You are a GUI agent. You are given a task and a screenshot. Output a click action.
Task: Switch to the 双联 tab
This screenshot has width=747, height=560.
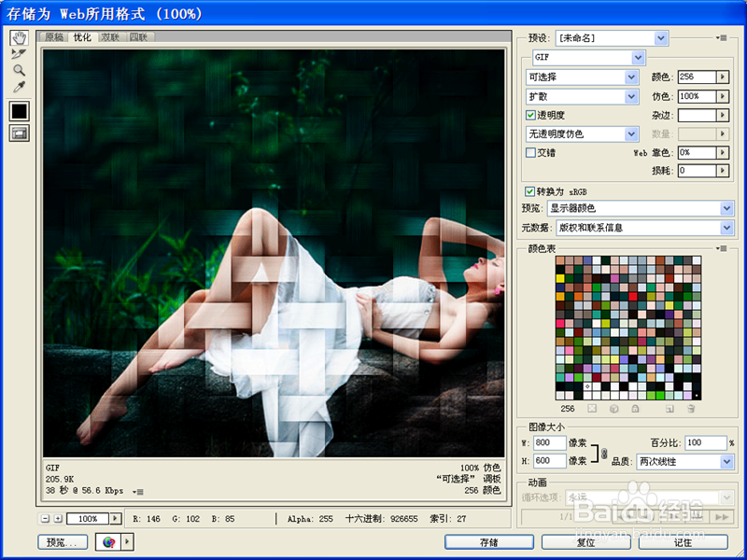[x=110, y=37]
